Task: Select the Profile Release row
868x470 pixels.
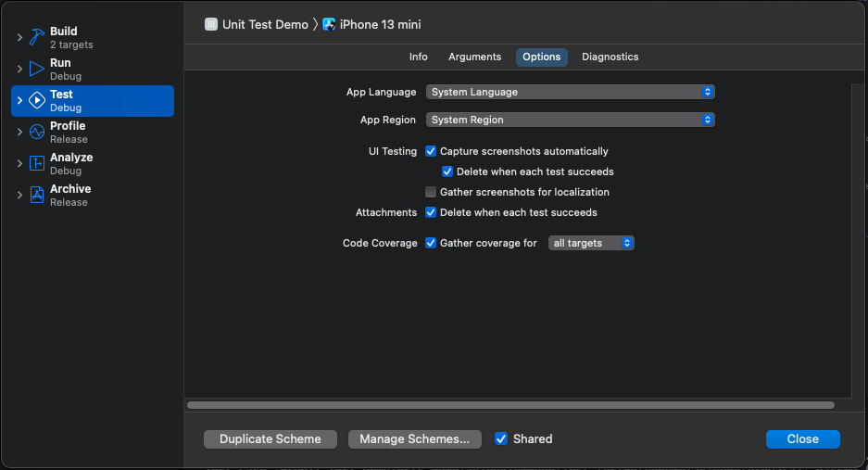Action: tap(93, 132)
